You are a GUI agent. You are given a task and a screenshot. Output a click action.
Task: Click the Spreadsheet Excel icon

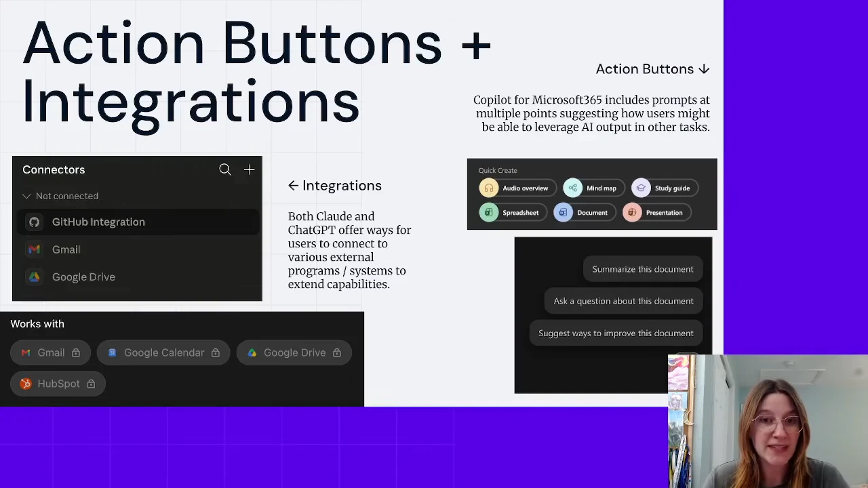[x=489, y=213]
